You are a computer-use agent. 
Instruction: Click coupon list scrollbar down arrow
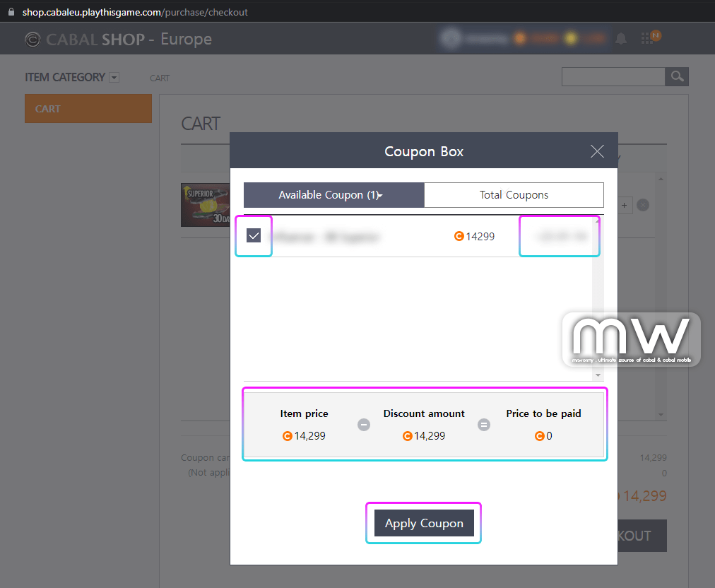[598, 375]
